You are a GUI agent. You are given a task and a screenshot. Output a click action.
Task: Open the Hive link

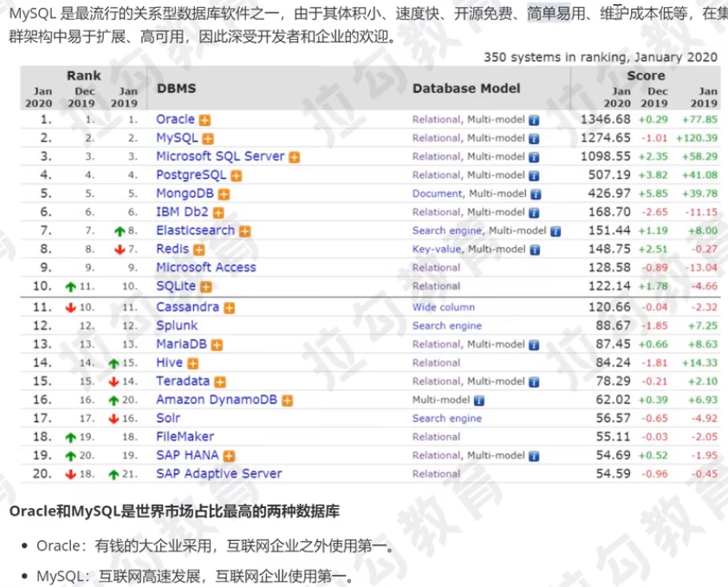169,362
